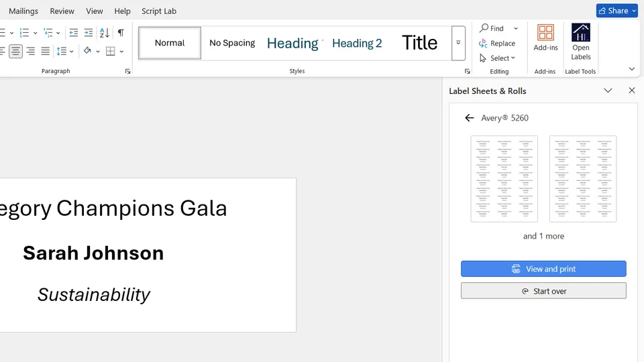Select the first label sheet preview thumbnail
The image size is (644, 362).
(504, 179)
